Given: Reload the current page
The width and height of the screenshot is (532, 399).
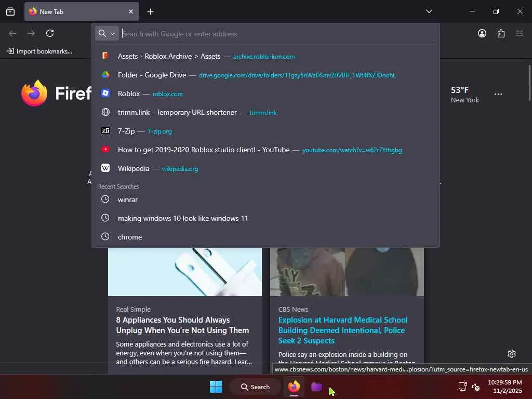Looking at the screenshot, I should 50,33.
